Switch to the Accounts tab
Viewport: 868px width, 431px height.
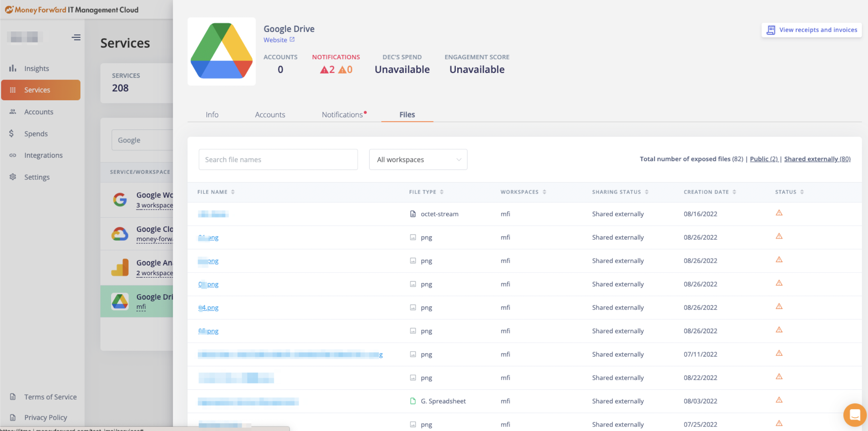pyautogui.click(x=270, y=115)
